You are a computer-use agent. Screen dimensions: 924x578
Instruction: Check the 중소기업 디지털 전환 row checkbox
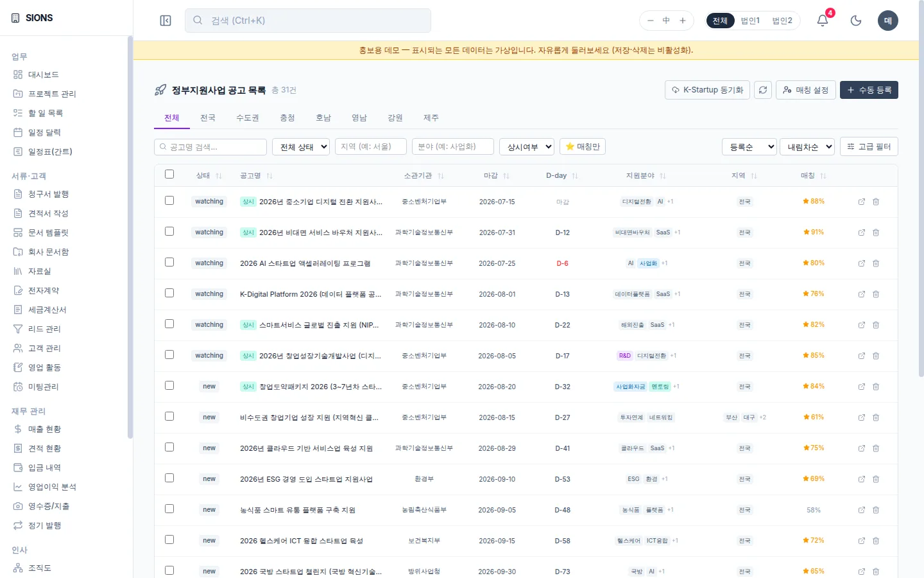[169, 200]
